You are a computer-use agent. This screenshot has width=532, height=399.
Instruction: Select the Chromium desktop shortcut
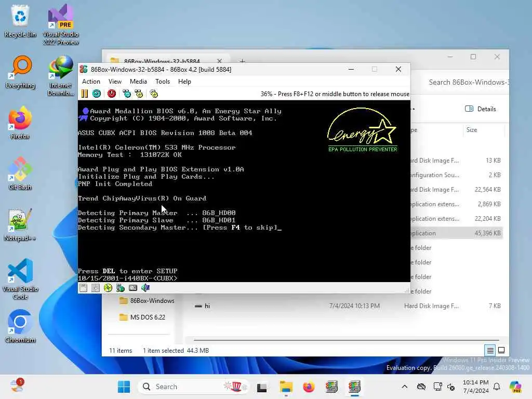pos(20,326)
